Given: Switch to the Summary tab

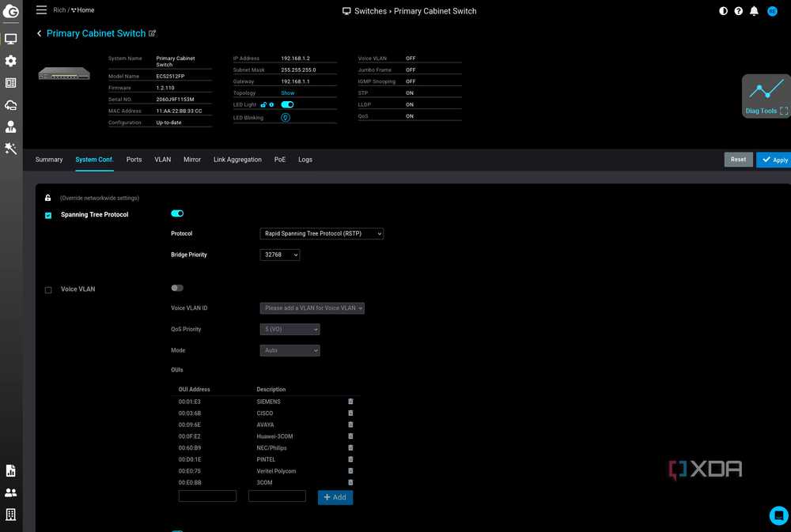Looking at the screenshot, I should point(49,160).
